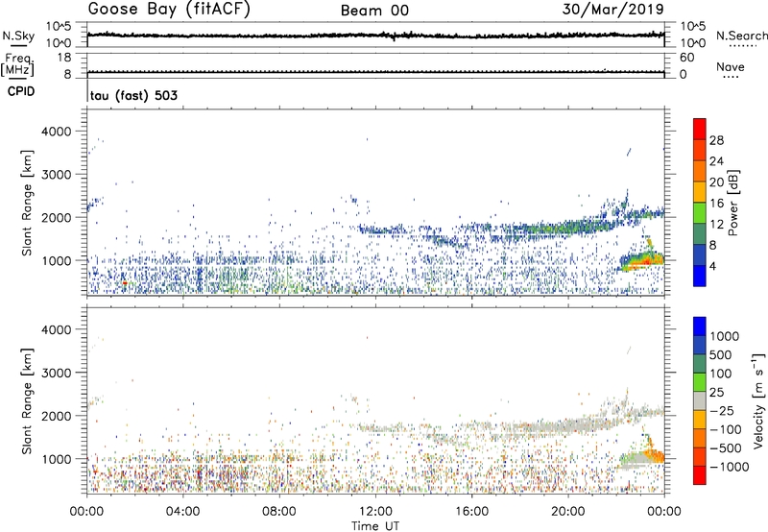
Task: Click the light green Power colorbar segment near 16
Action: pyautogui.click(x=700, y=212)
